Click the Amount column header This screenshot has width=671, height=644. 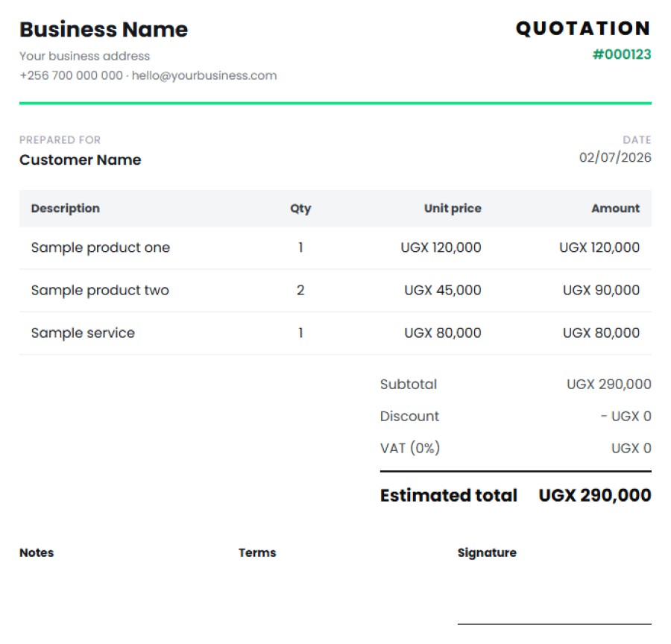point(615,209)
